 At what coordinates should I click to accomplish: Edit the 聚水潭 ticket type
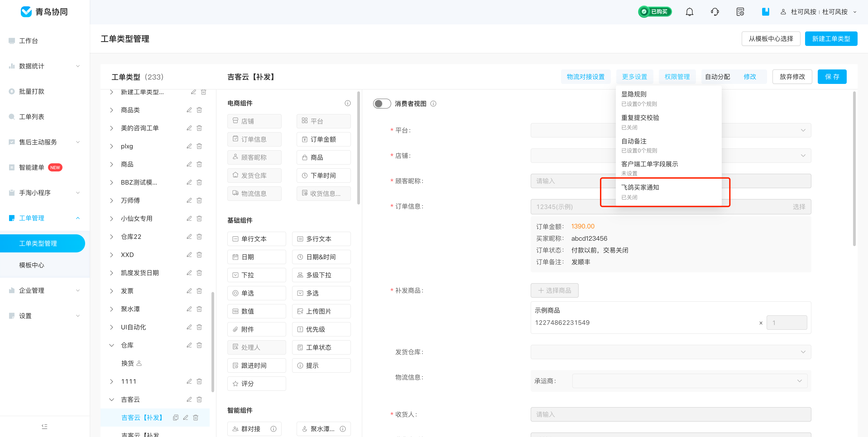click(189, 309)
